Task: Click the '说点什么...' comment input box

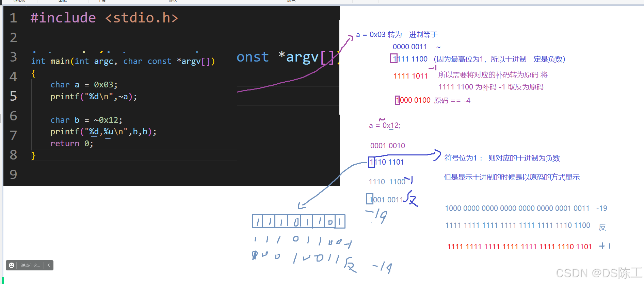Action: pos(31,265)
